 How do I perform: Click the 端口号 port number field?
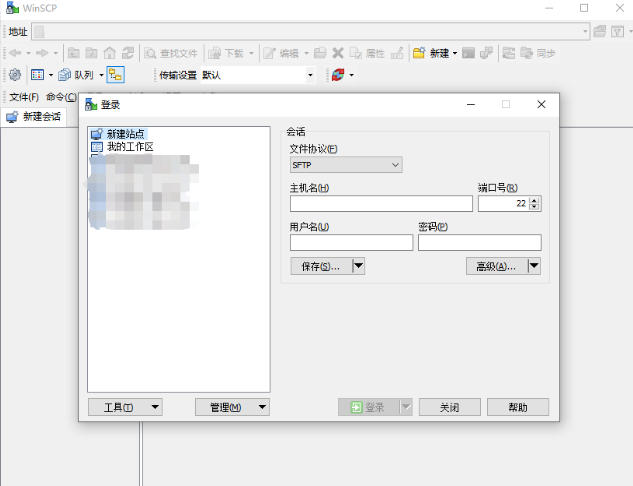tap(503, 203)
